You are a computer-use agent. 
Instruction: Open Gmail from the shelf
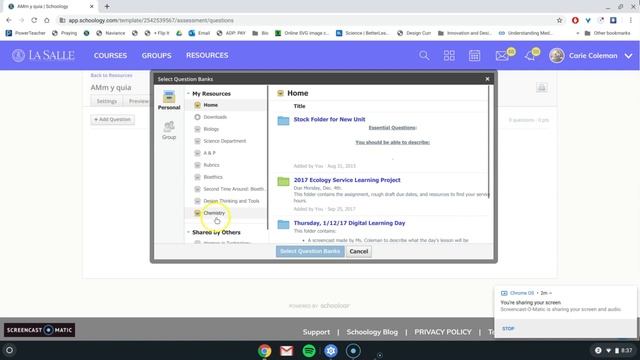(287, 351)
